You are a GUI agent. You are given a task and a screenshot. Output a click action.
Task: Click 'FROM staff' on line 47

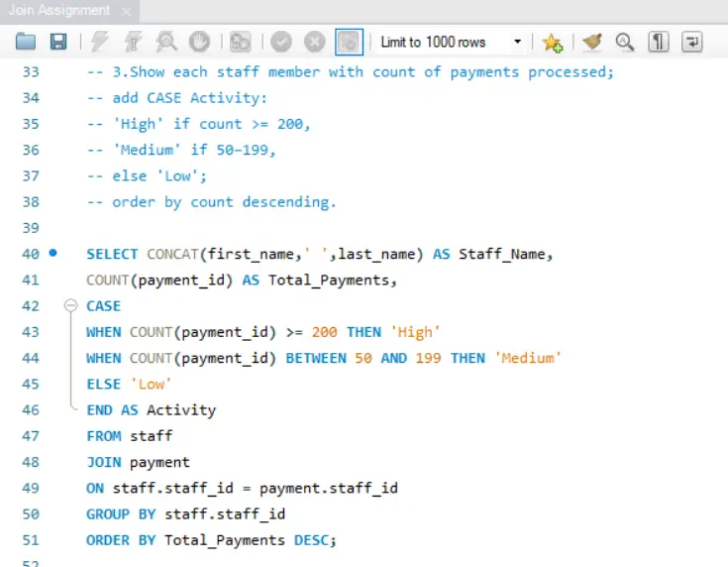tap(129, 436)
